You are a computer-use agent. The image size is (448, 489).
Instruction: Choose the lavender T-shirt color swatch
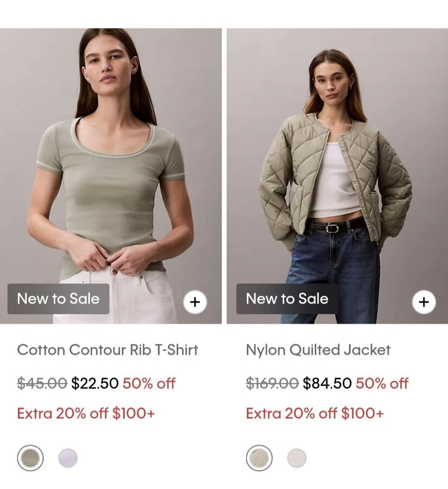[68, 458]
